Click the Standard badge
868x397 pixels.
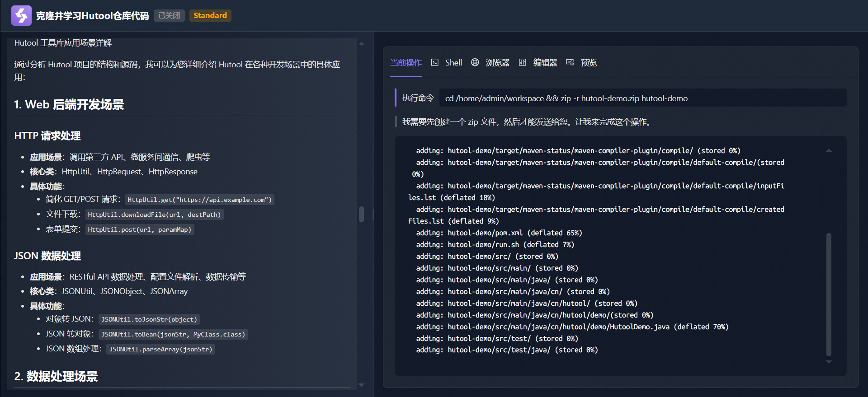click(x=210, y=15)
